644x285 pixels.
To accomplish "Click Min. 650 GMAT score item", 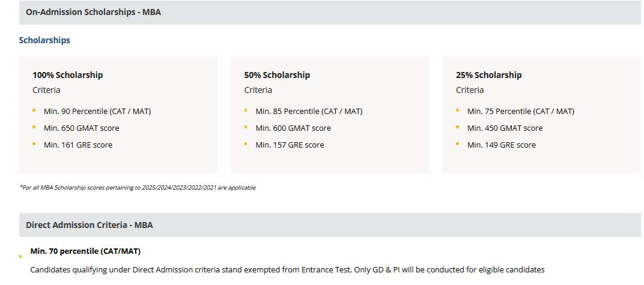I will coord(81,128).
